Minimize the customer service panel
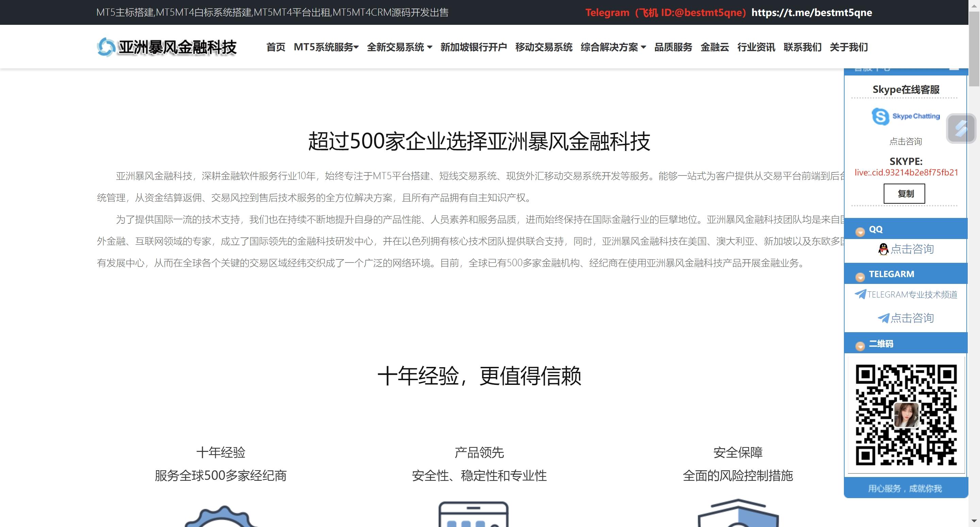The width and height of the screenshot is (980, 527). click(x=954, y=69)
